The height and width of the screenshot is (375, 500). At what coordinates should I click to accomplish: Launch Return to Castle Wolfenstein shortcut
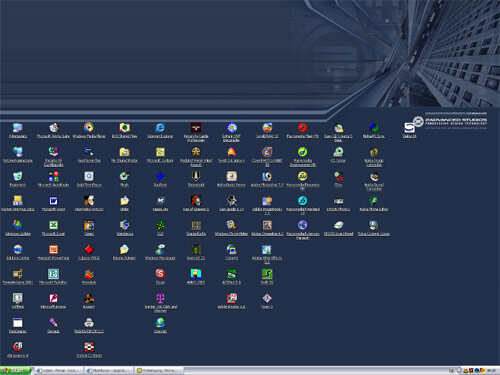click(x=196, y=128)
